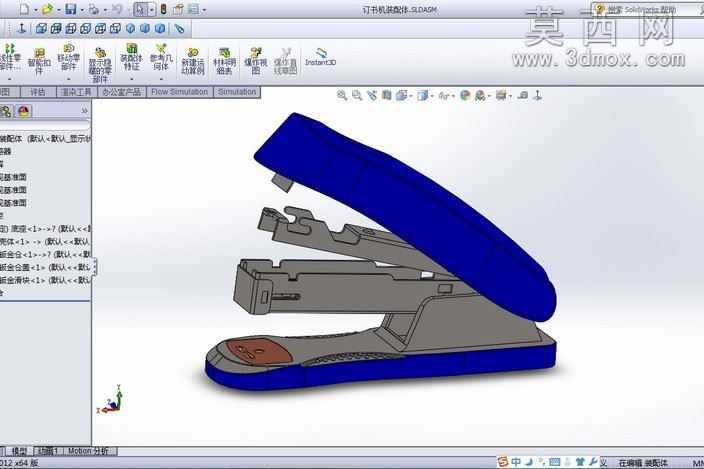Select top assembly 装配体 (默认<默认_显示 row
The width and height of the screenshot is (704, 469).
click(x=45, y=138)
